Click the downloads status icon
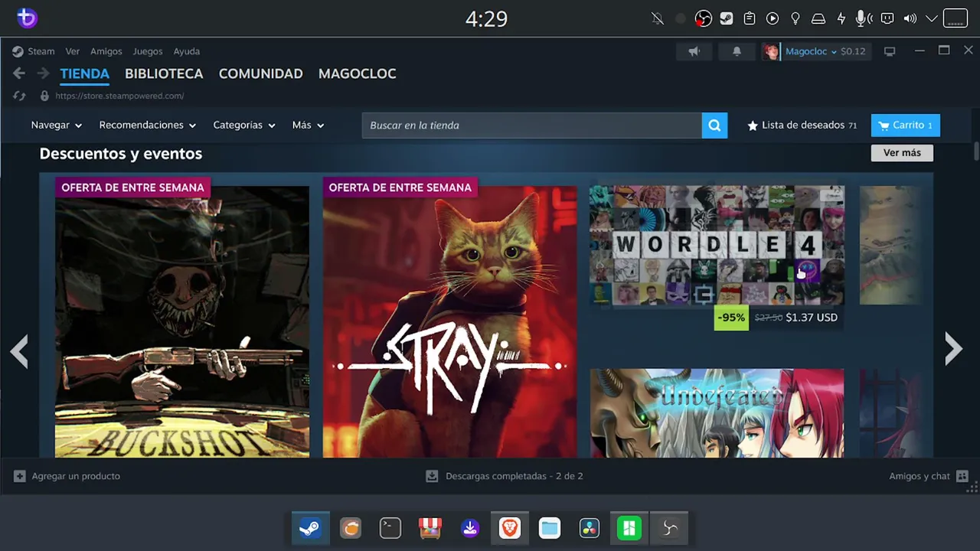 click(x=432, y=476)
